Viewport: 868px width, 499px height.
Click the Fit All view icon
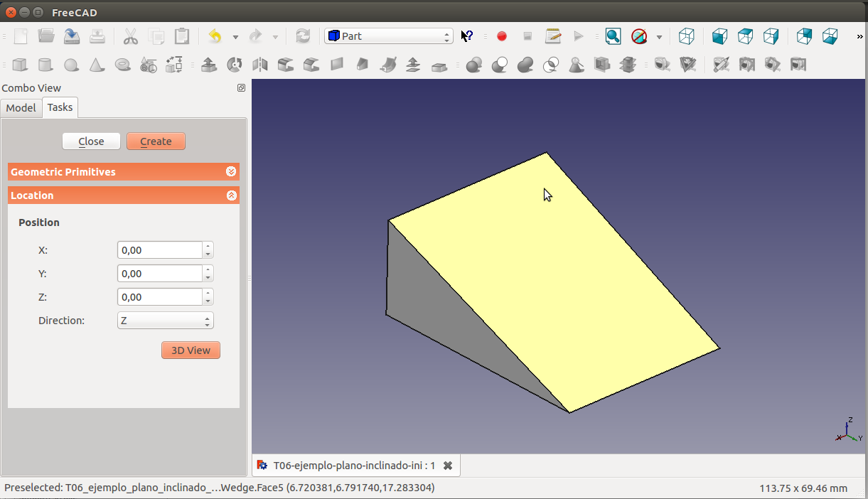point(613,36)
